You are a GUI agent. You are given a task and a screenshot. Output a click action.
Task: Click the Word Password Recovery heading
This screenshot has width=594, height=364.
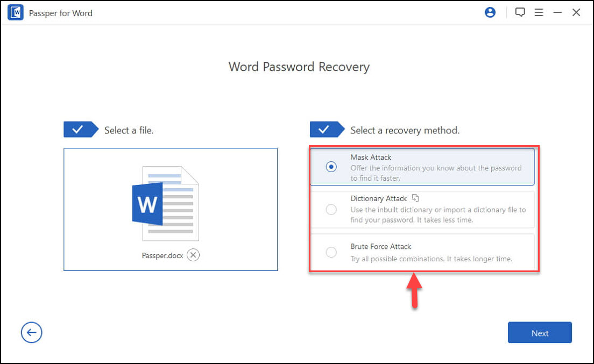(299, 67)
